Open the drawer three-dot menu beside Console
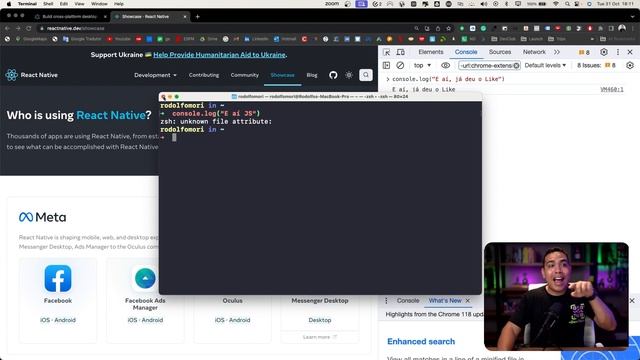 coord(387,300)
